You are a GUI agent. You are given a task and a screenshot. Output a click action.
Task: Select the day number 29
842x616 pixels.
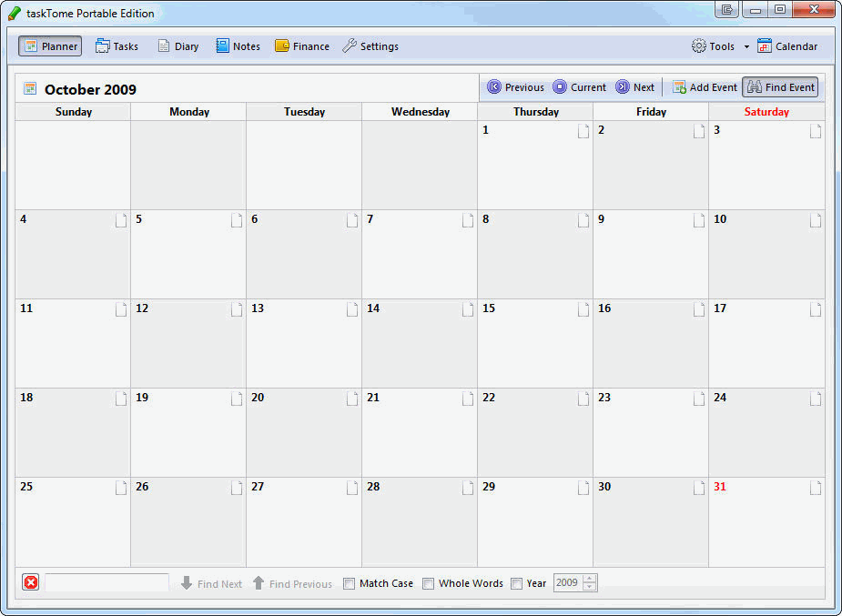489,487
